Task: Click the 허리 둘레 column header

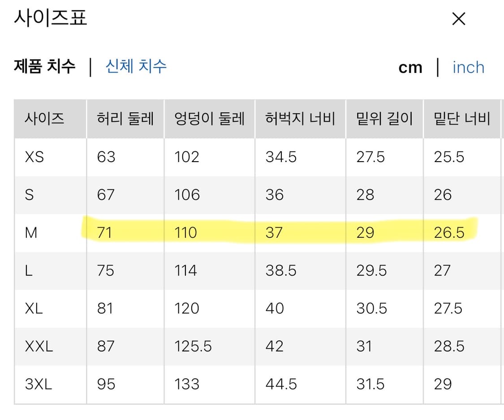Action: tap(125, 118)
